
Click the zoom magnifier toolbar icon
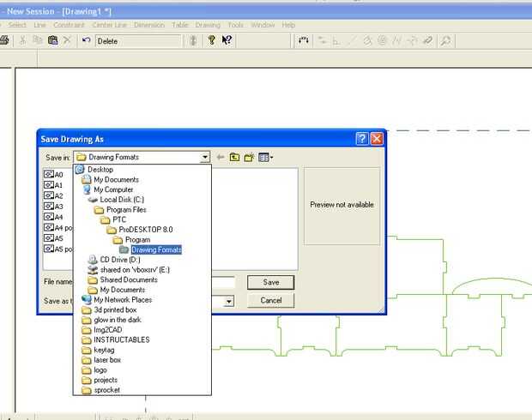click(x=445, y=41)
